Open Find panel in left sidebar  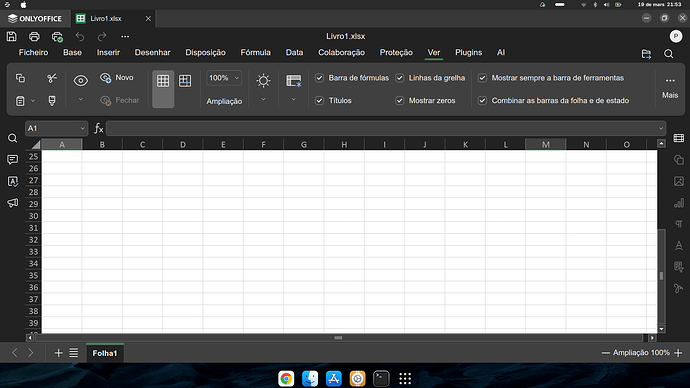tap(12, 138)
